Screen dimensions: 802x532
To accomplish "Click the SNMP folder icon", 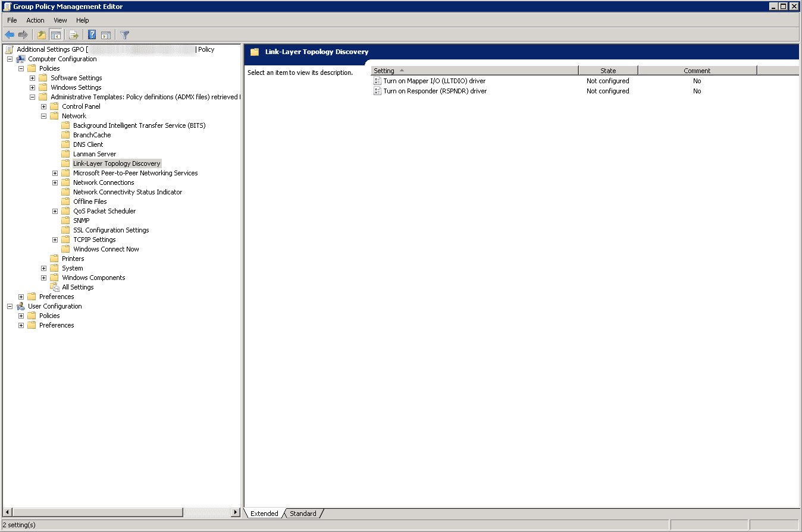I will tap(65, 221).
